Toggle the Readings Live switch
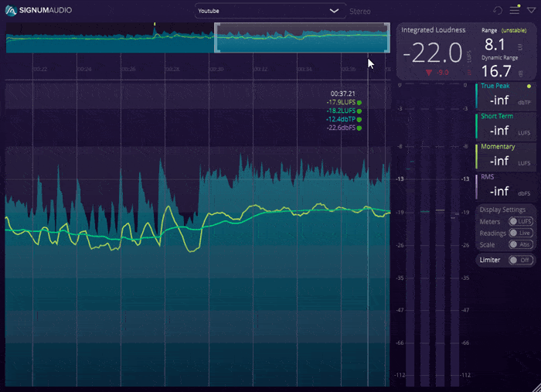This screenshot has width=541, height=392. tap(520, 233)
